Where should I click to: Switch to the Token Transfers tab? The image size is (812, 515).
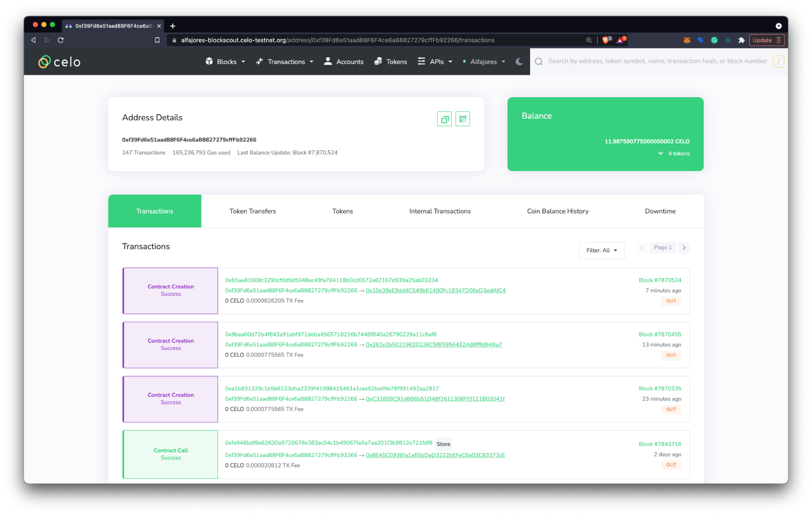click(252, 211)
